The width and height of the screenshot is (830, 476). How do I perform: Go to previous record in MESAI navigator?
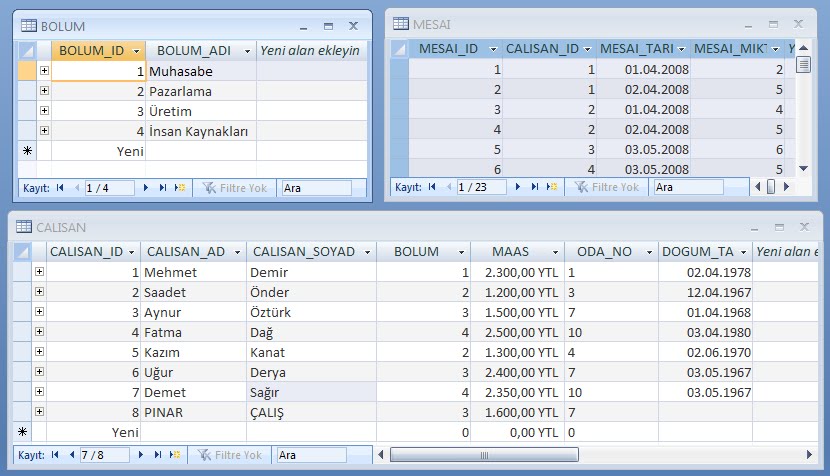point(449,186)
